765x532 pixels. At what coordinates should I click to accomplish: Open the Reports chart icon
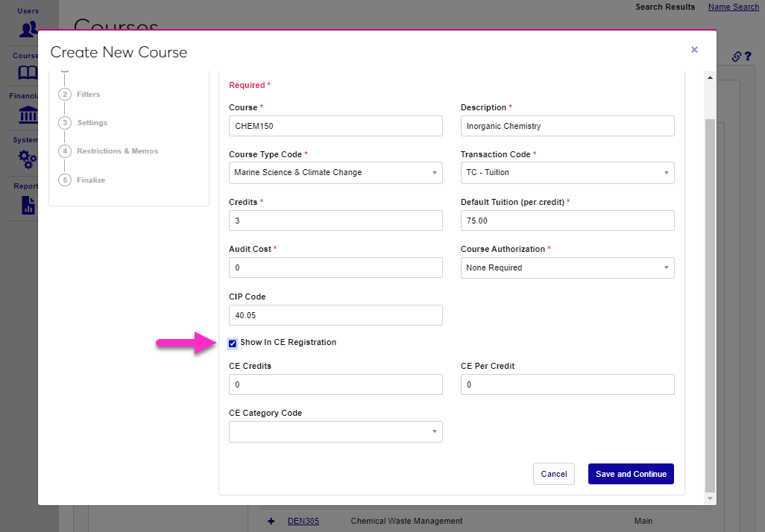pyautogui.click(x=28, y=205)
